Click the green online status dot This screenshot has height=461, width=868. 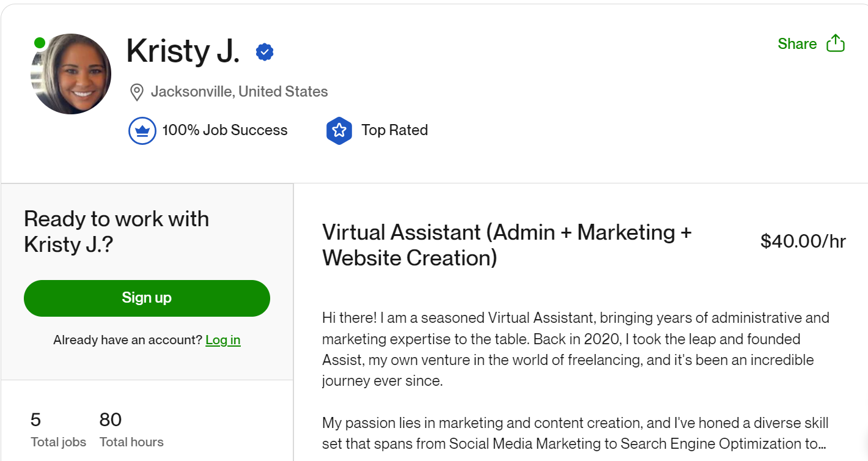[x=40, y=43]
